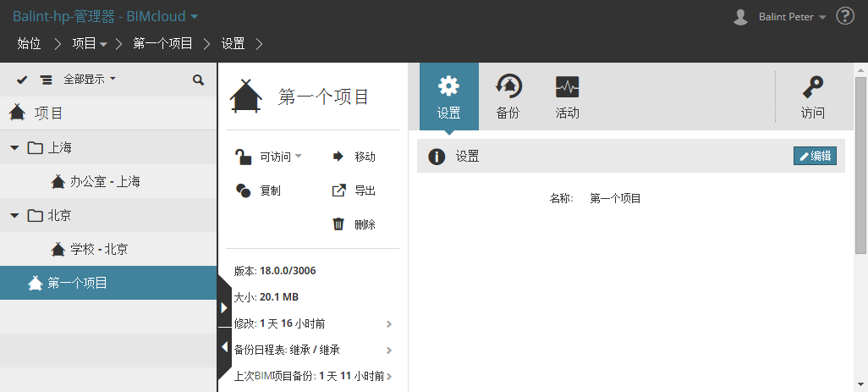Click the size value 20.1 MB
The image size is (868, 392).
(x=279, y=297)
